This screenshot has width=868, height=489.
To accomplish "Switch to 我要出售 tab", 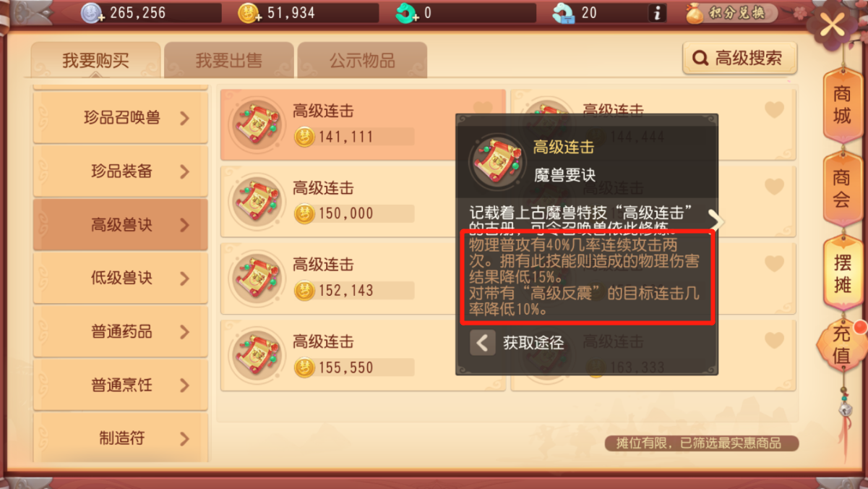I will coord(229,60).
